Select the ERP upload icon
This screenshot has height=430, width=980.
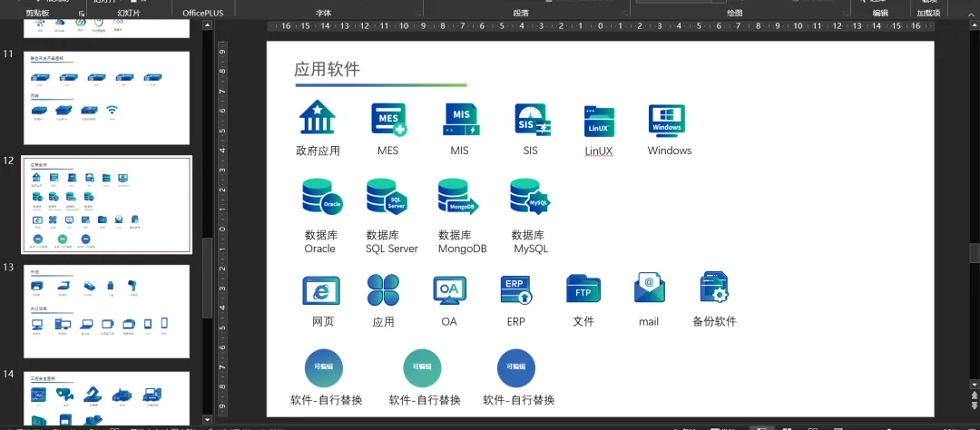click(516, 290)
